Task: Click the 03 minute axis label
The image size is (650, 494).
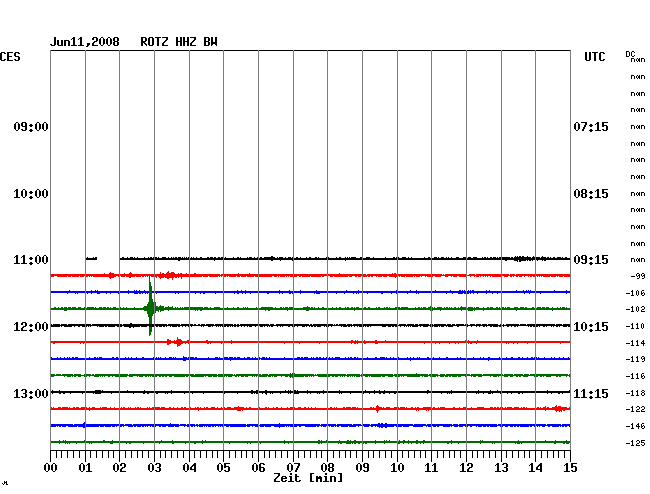Action: (x=155, y=468)
